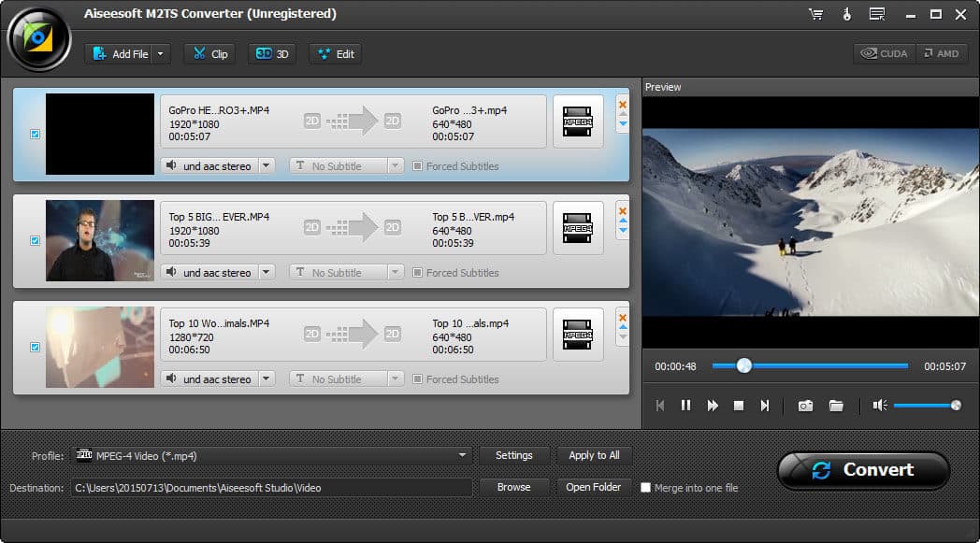Select the Top 10 Wo...imals video thumbnail

pos(100,347)
